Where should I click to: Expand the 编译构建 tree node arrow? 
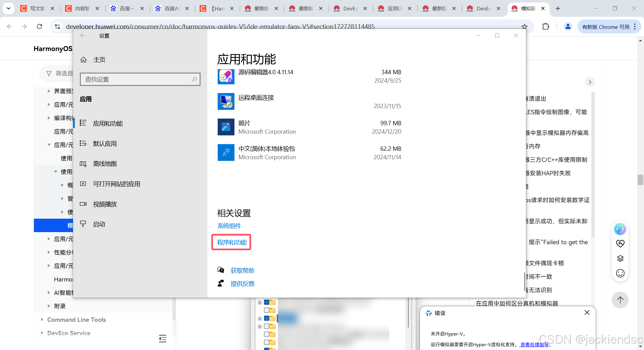49,118
